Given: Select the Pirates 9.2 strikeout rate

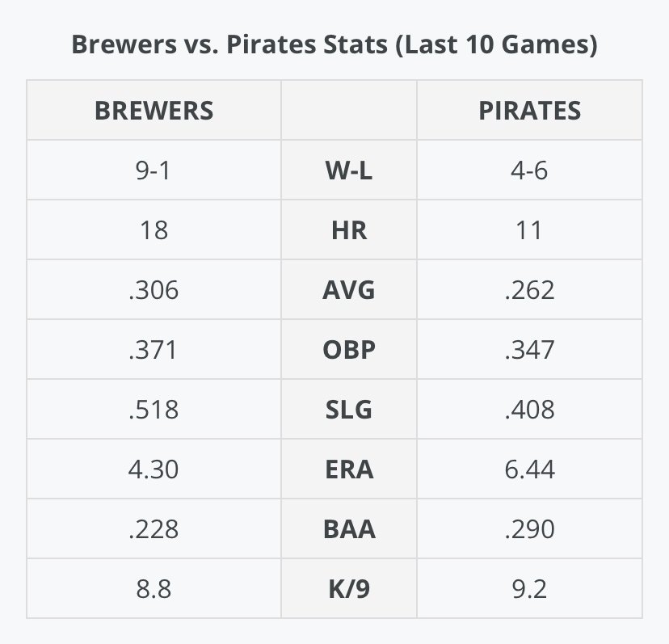Looking at the screenshot, I should click(529, 588).
